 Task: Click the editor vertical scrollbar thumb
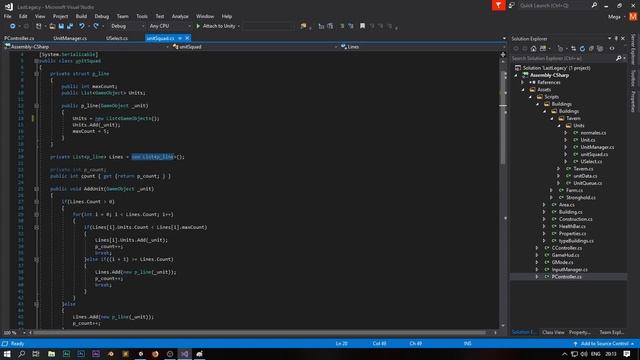503,117
